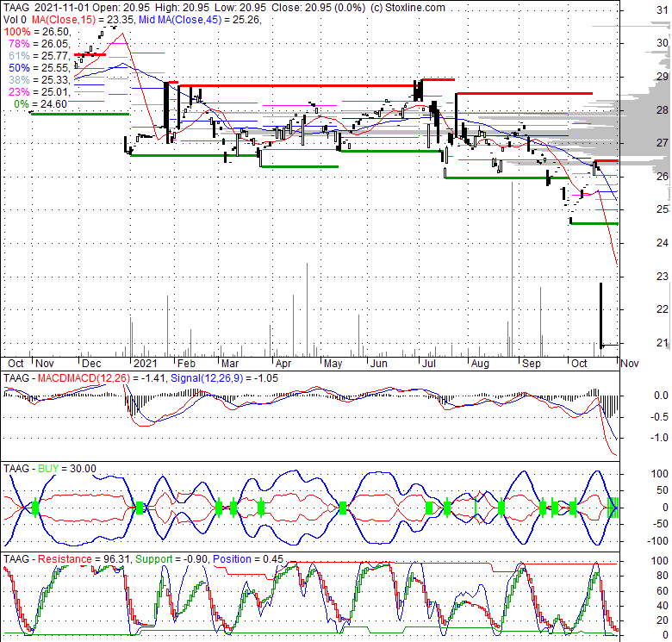Click the '23% = 25.01' level label
The image size is (672, 642).
[39, 91]
